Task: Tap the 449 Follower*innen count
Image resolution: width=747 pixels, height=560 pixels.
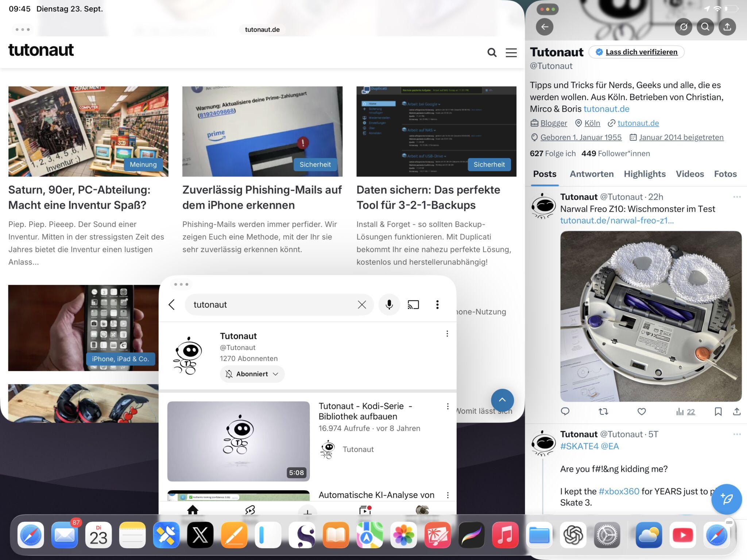Action: click(616, 153)
